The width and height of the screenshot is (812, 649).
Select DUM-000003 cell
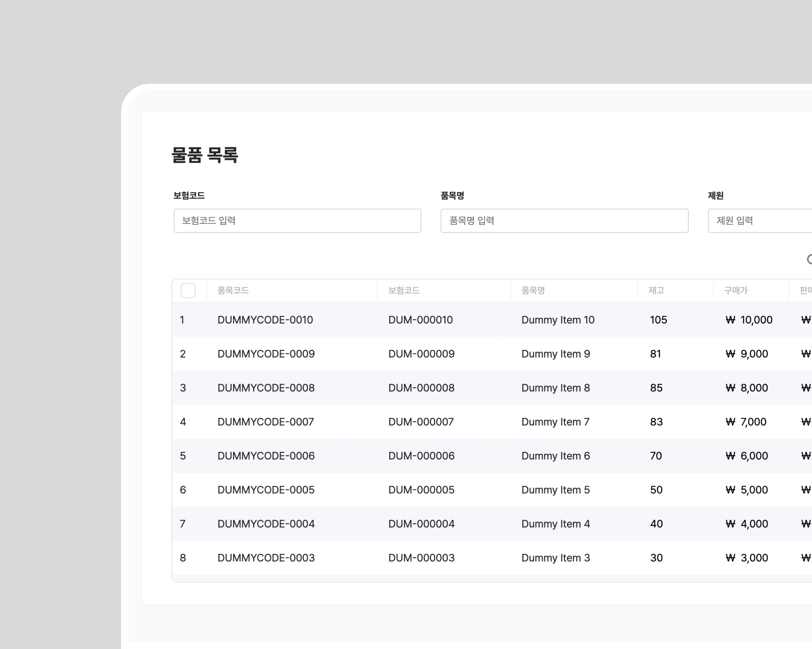421,558
